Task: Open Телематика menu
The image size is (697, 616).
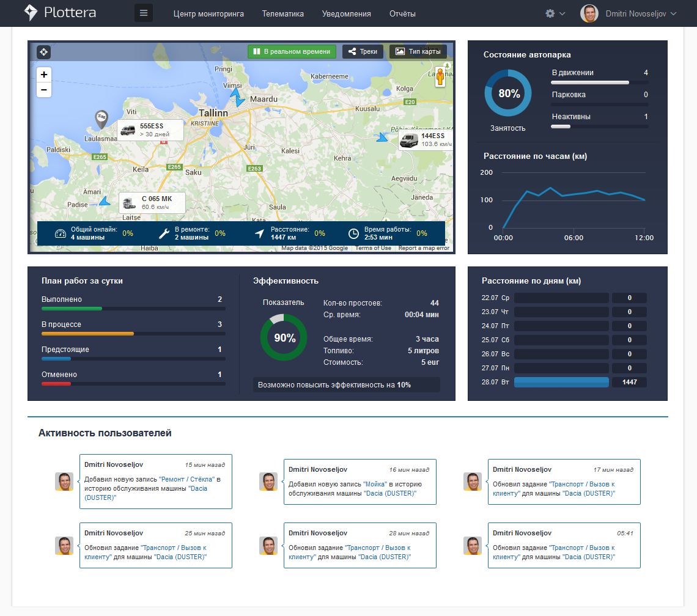Action: click(282, 14)
